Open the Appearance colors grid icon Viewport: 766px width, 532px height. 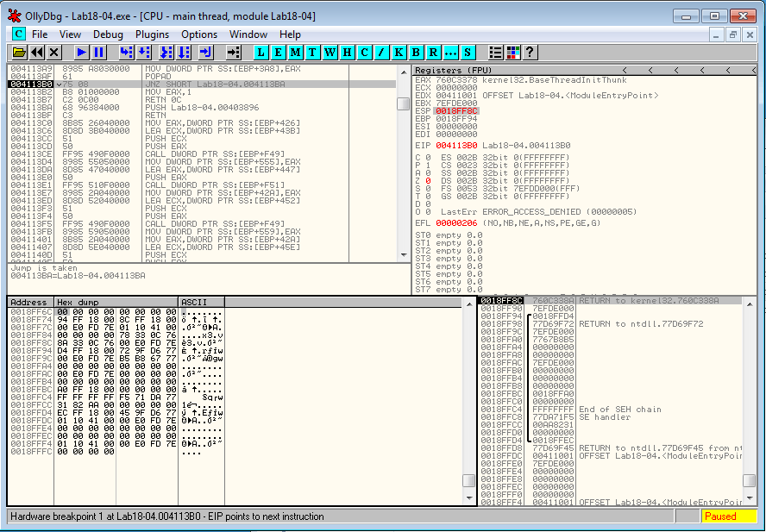pos(512,53)
